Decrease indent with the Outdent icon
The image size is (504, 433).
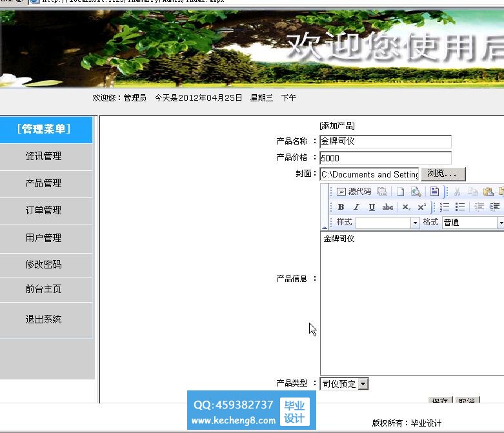click(479, 207)
